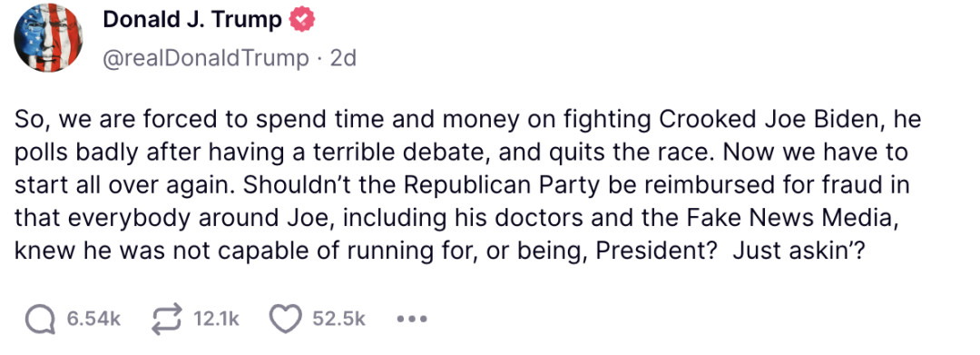This screenshot has height=355, width=980.
Task: Click the 12.1k repost count
Action: pos(216,319)
